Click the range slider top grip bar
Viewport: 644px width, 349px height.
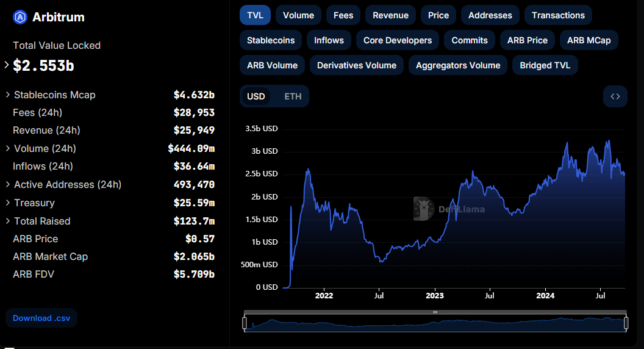pos(435,312)
